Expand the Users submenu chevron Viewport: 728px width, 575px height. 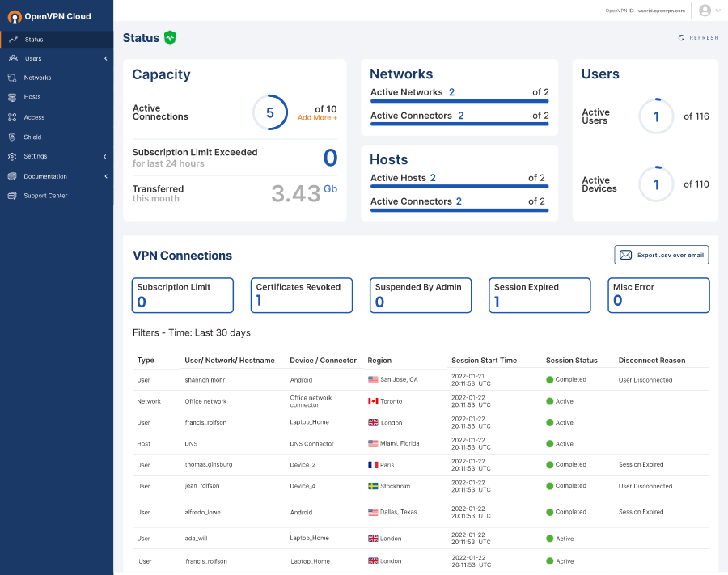[x=106, y=58]
